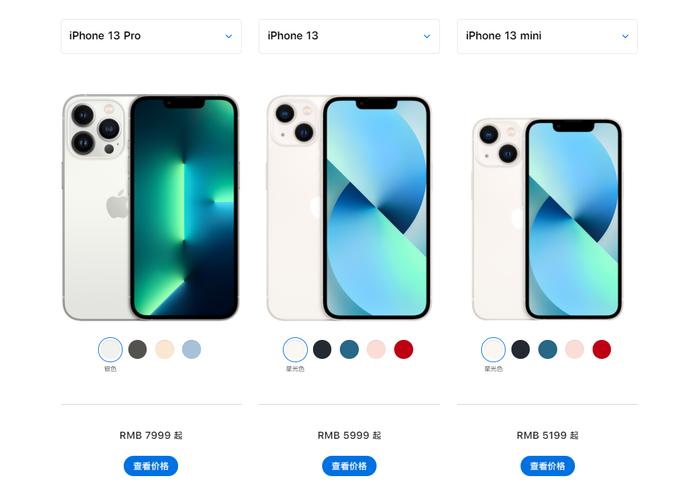Select red color for iPhone 13

click(x=404, y=349)
